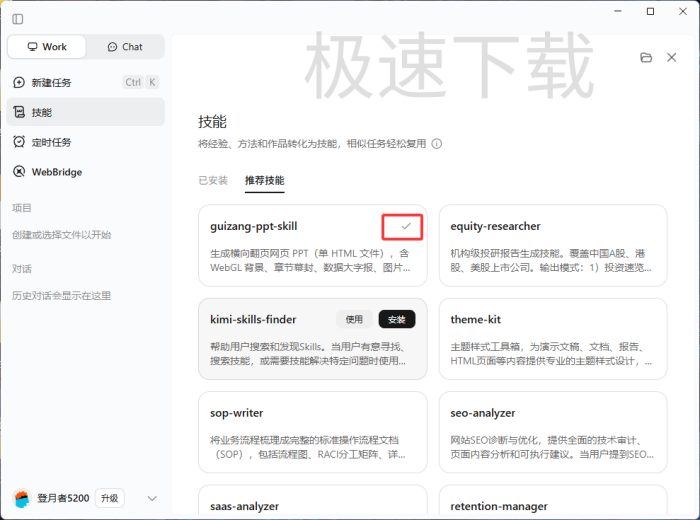Image resolution: width=700 pixels, height=520 pixels.
Task: Click the kimi-skills-finder description text
Action: pos(308,354)
